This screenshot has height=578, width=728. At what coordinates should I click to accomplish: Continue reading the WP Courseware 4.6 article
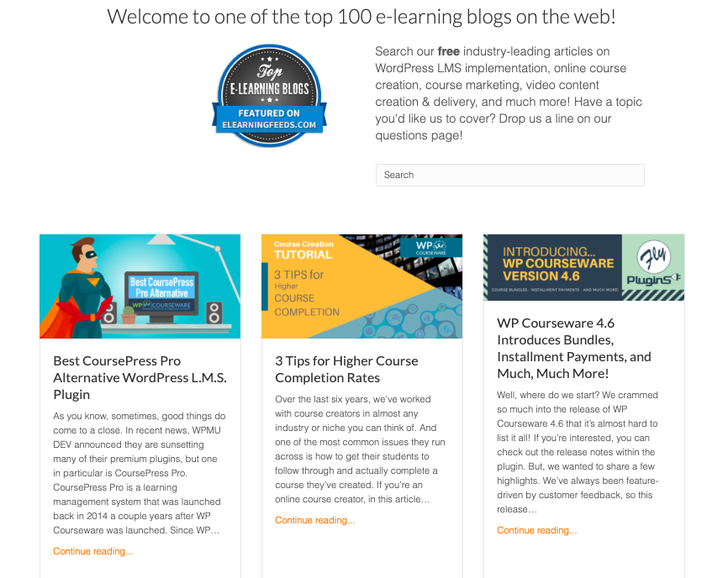tap(536, 530)
